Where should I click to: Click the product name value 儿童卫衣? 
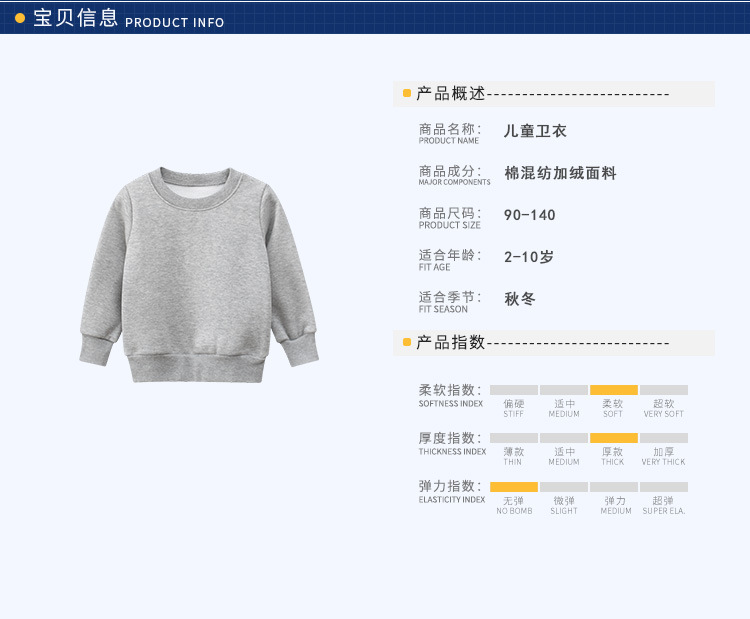tap(535, 131)
